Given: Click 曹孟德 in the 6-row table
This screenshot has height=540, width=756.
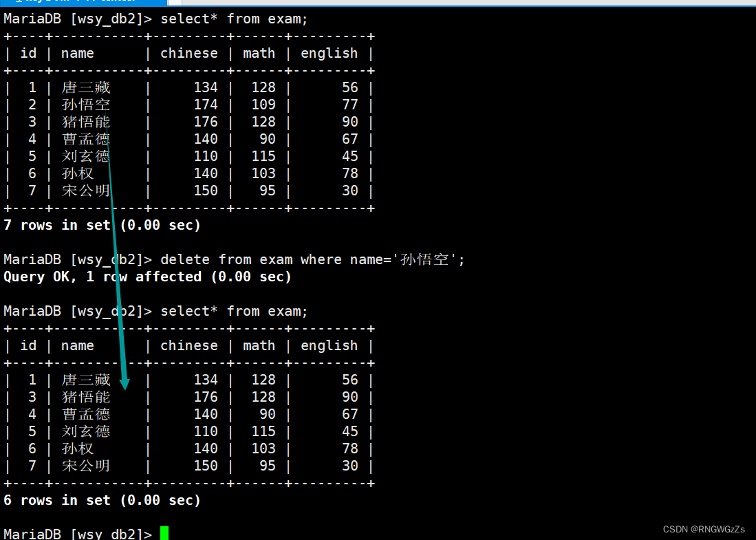Looking at the screenshot, I should [86, 414].
